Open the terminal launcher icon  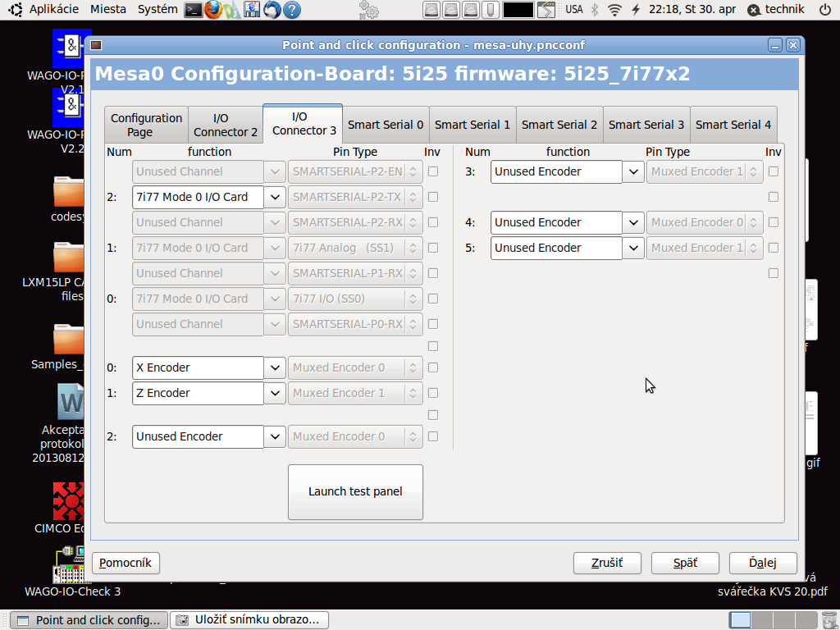(193, 10)
